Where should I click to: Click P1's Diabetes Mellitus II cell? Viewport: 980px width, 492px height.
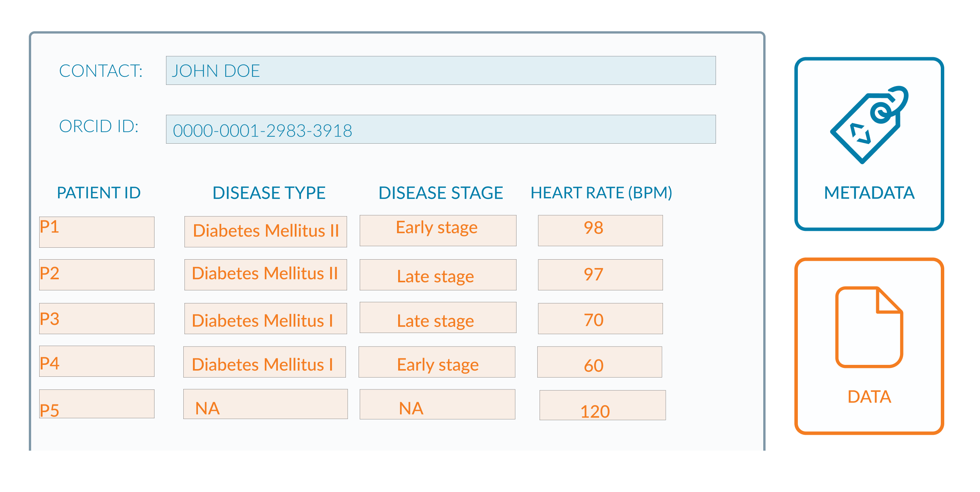click(x=266, y=232)
